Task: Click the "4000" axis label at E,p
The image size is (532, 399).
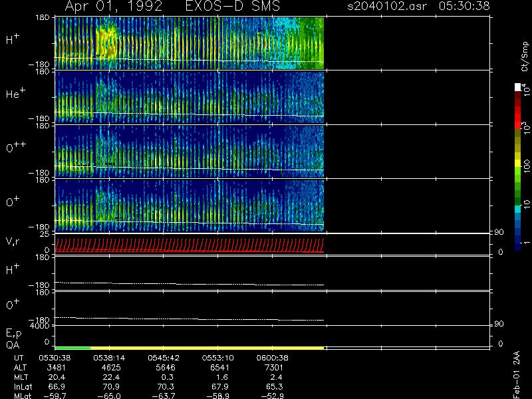Action: [39, 326]
